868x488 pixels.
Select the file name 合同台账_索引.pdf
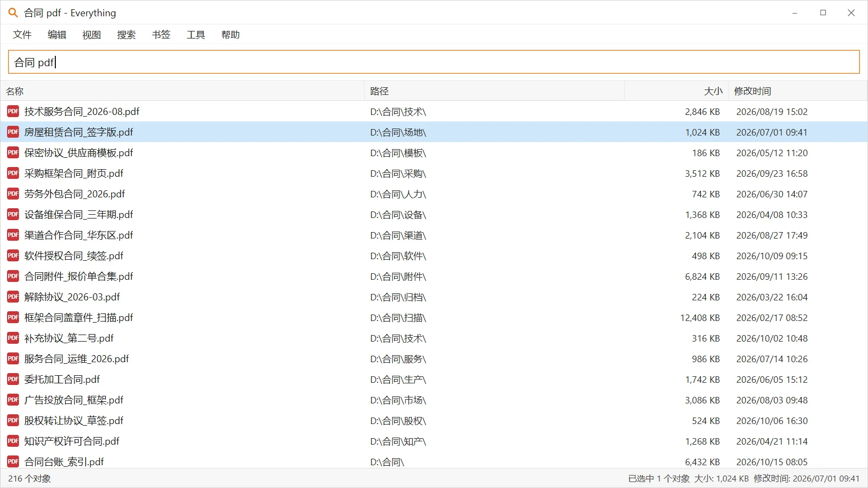(64, 462)
